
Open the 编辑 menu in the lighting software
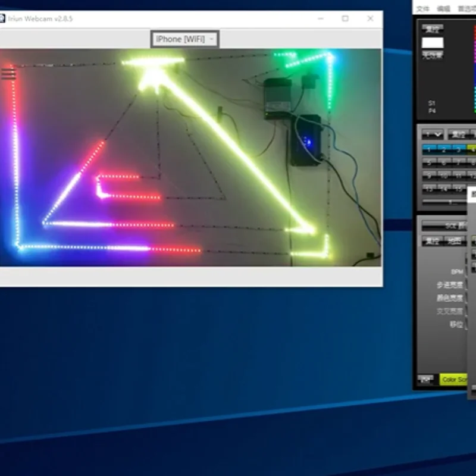443,9
